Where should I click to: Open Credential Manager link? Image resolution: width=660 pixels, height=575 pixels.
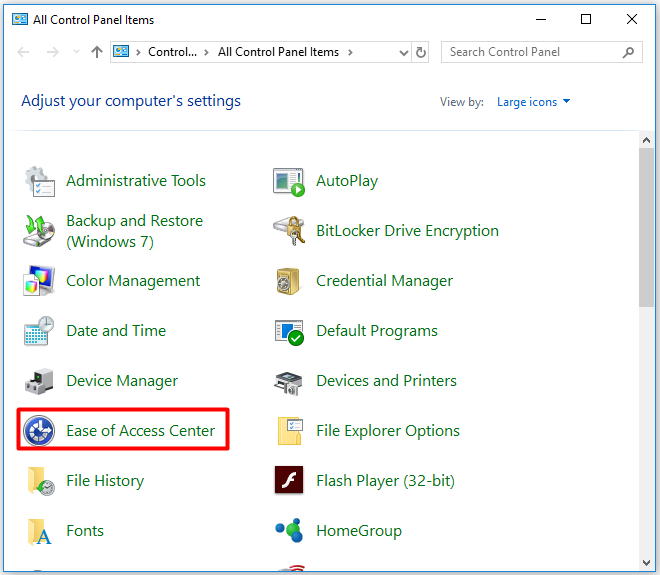[384, 281]
